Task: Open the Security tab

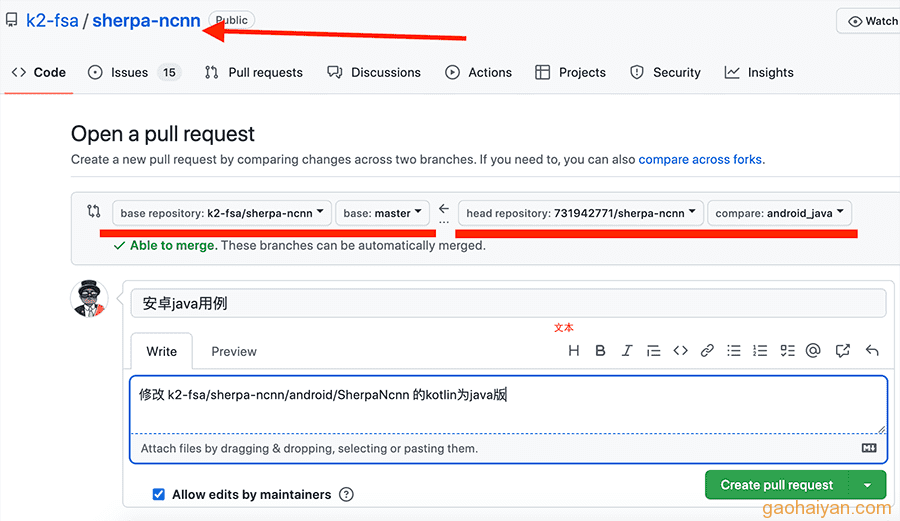Action: pos(665,72)
